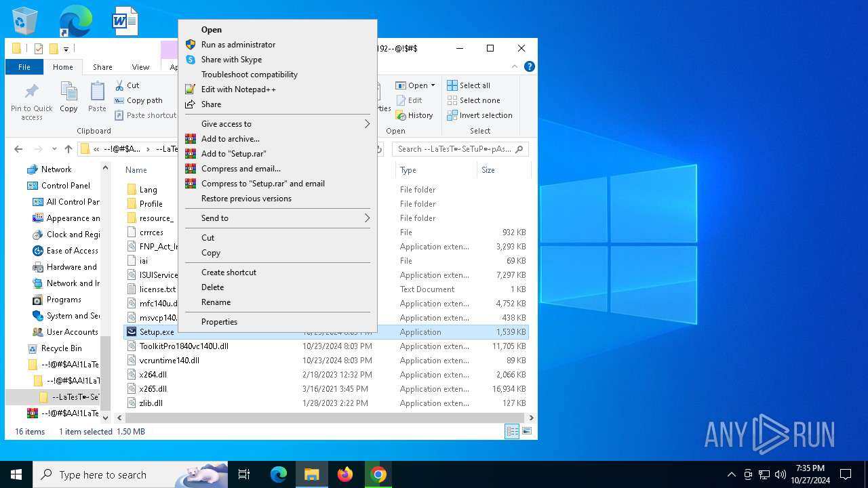The width and height of the screenshot is (868, 488).
Task: Open the History button in ribbon
Action: point(414,115)
